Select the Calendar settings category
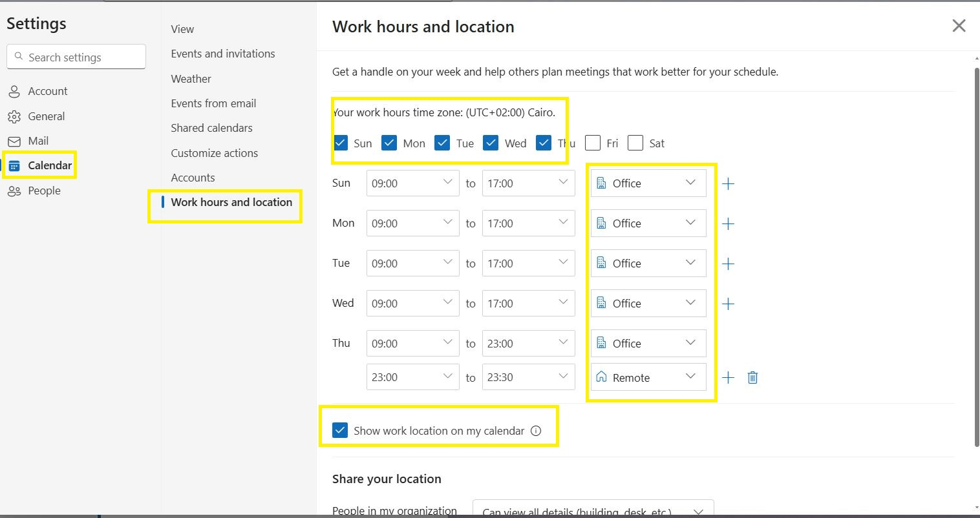 coord(39,165)
